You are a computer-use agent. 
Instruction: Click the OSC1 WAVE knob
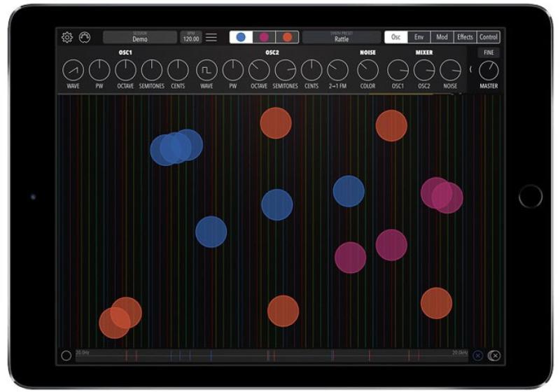tap(73, 70)
